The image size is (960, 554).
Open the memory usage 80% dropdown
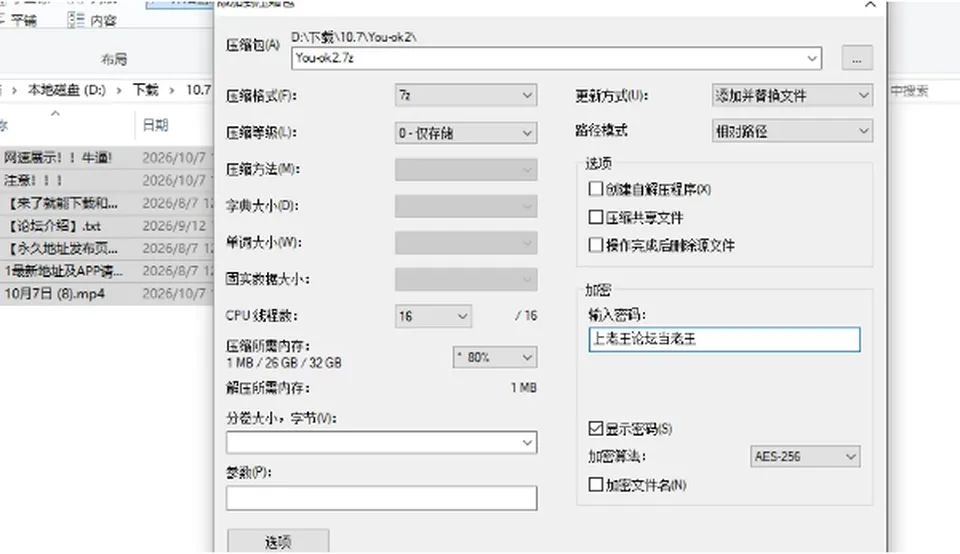pyautogui.click(x=495, y=357)
